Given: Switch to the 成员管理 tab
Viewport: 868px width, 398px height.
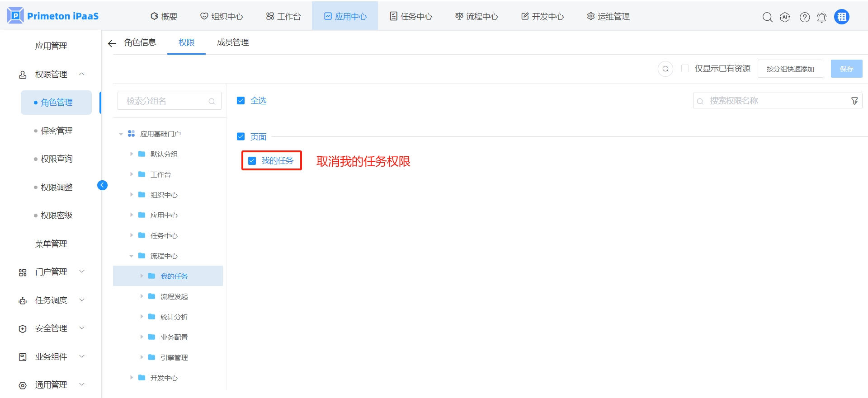Looking at the screenshot, I should tap(233, 42).
